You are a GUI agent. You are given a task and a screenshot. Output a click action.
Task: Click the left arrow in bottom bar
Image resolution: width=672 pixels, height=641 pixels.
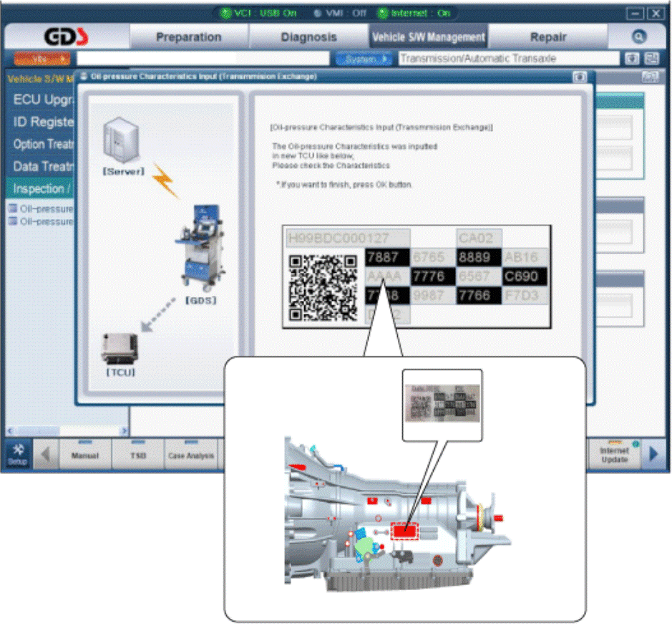(x=45, y=454)
